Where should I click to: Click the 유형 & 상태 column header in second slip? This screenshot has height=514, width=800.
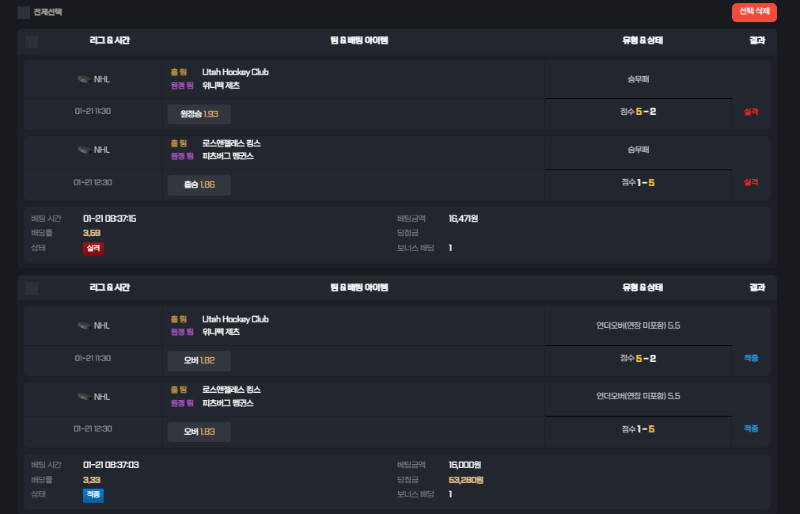(x=643, y=288)
